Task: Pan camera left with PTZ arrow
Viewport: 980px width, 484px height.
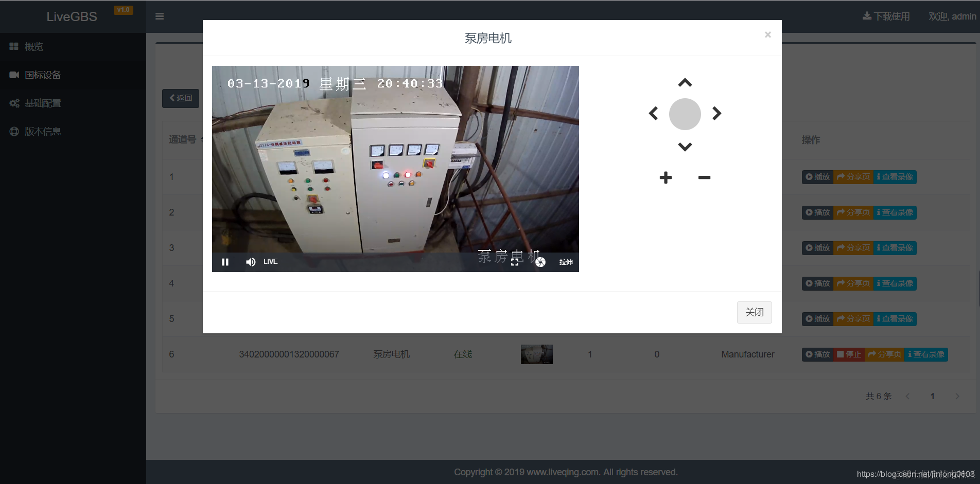Action: (x=653, y=113)
